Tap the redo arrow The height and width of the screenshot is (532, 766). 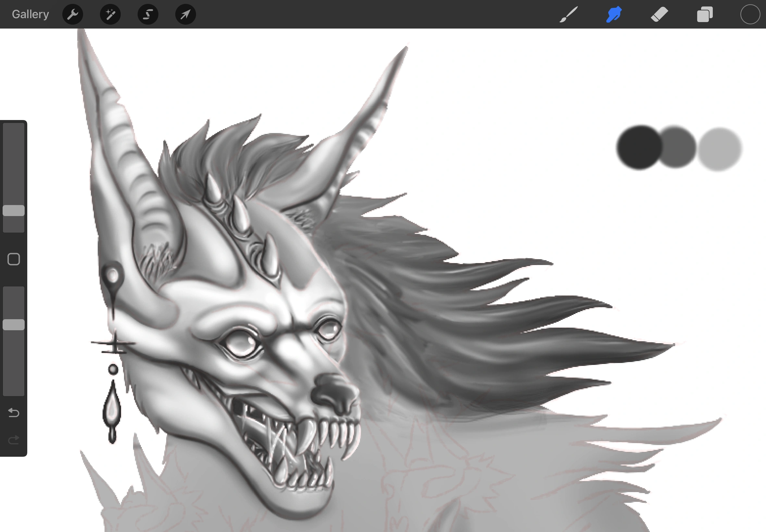tap(14, 440)
